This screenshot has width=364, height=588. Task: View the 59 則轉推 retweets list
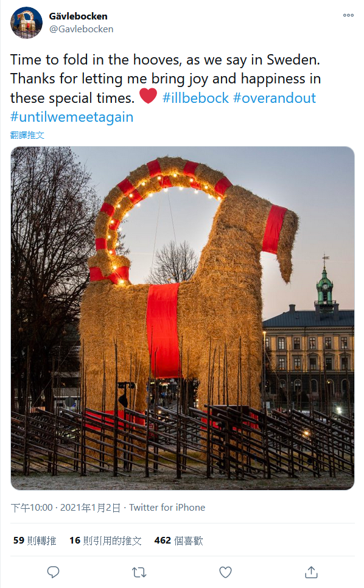point(35,541)
